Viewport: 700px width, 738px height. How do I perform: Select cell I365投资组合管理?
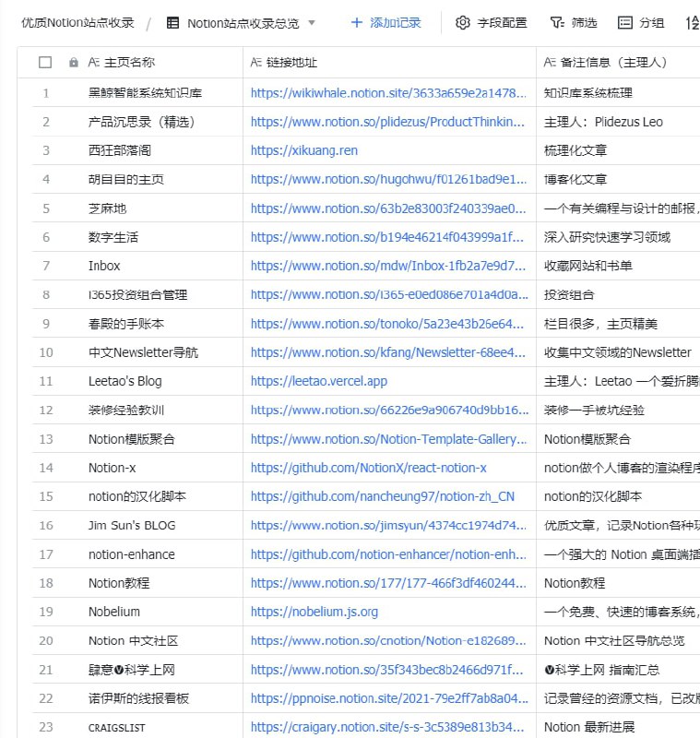point(137,294)
